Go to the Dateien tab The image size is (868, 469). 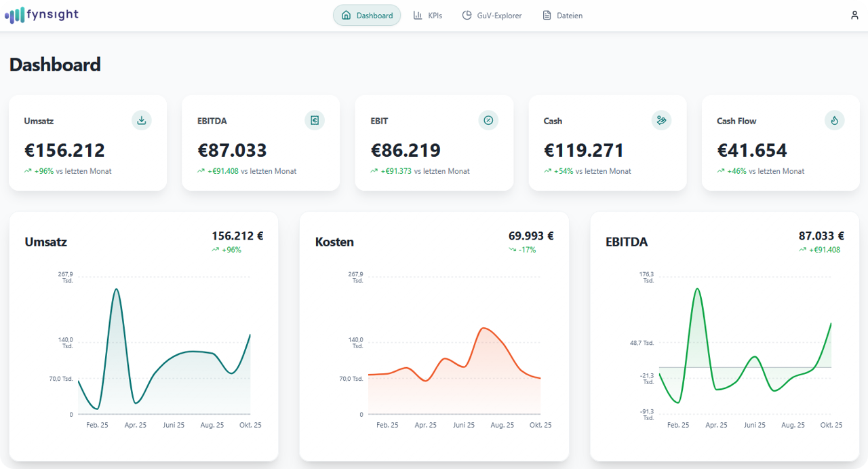[563, 15]
